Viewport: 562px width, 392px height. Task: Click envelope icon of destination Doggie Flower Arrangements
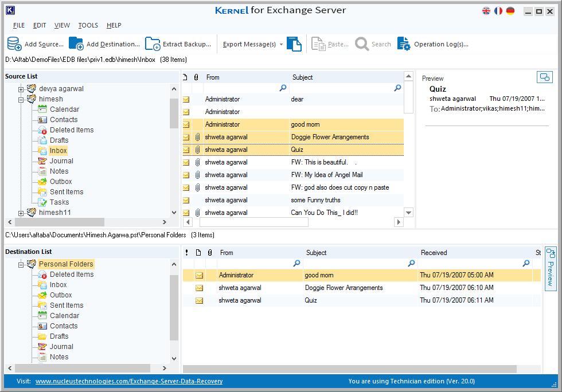(x=200, y=288)
